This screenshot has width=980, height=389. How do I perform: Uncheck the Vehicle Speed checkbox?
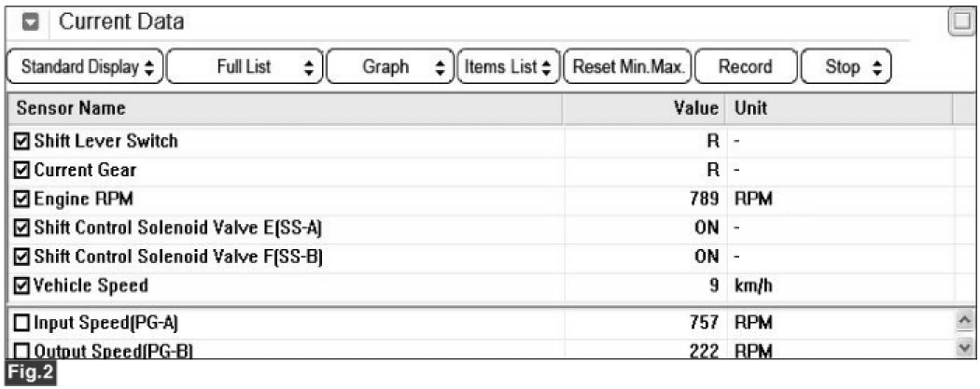(x=21, y=286)
